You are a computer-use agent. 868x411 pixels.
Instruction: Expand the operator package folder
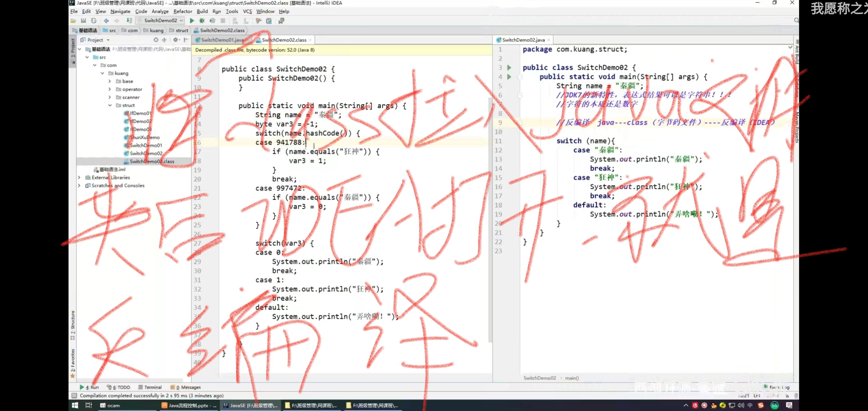coord(110,89)
